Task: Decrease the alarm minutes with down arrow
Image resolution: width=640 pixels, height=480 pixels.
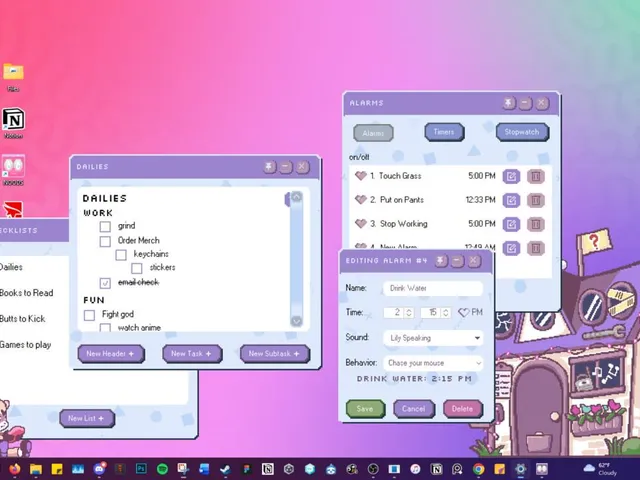Action: 446,316
